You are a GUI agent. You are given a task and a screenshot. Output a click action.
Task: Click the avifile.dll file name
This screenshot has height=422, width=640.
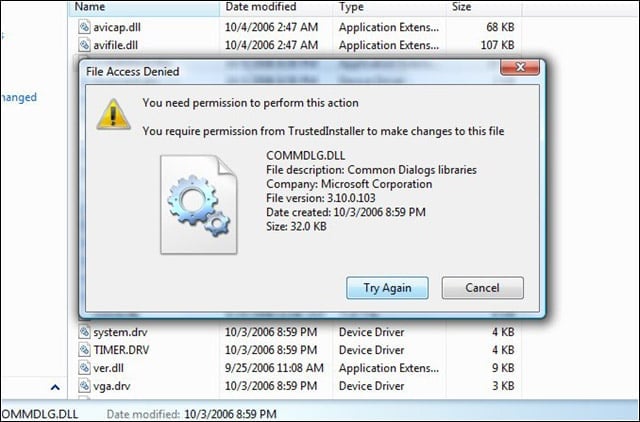coord(116,45)
